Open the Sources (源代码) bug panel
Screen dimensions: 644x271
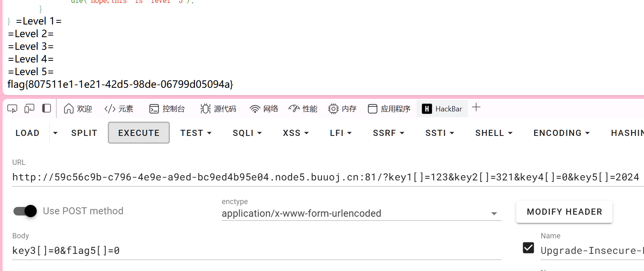click(218, 109)
